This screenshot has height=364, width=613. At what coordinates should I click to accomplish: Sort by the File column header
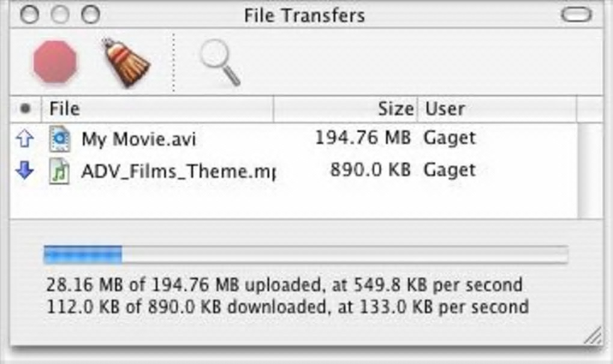157,109
